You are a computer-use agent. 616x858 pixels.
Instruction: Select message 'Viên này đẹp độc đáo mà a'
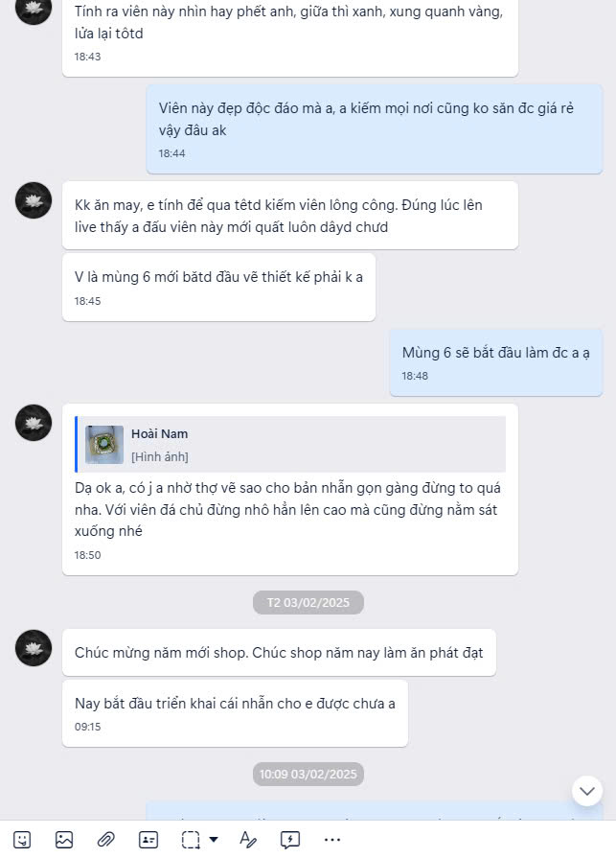point(375,129)
